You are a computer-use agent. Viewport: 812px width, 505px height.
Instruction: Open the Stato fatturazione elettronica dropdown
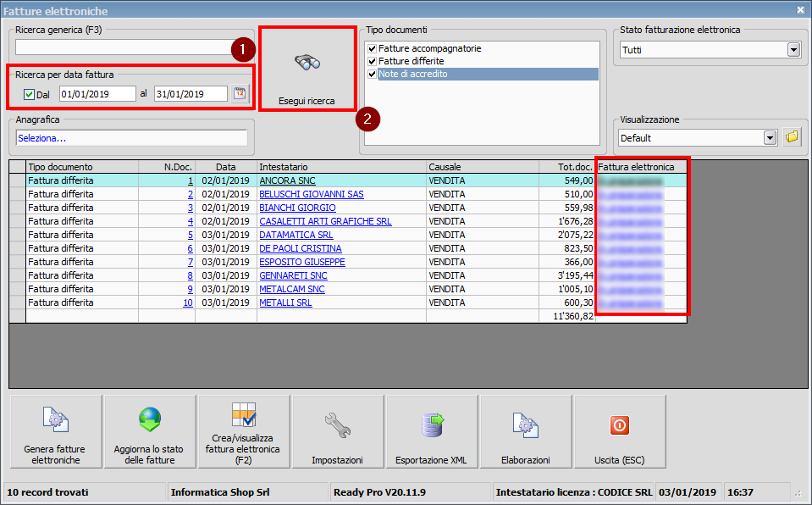(x=793, y=51)
